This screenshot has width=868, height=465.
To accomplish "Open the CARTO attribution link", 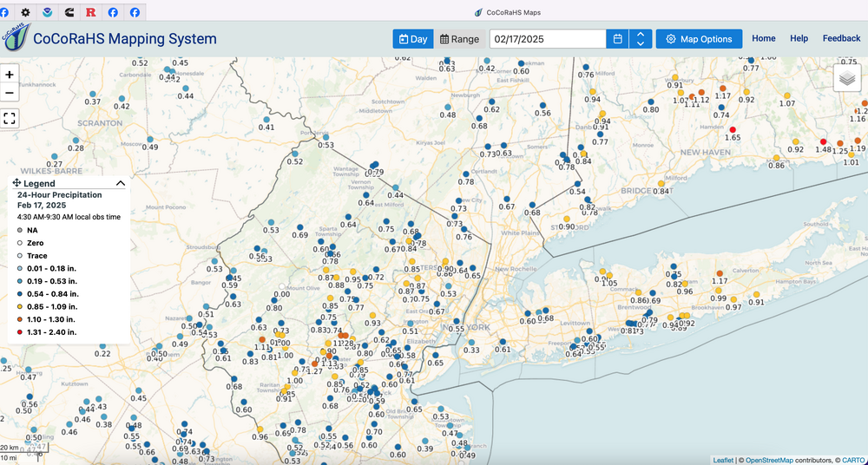I will 852,460.
